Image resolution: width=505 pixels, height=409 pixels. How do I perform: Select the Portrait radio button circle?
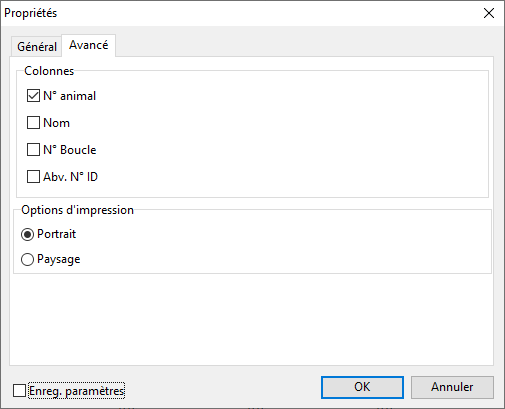[27, 234]
